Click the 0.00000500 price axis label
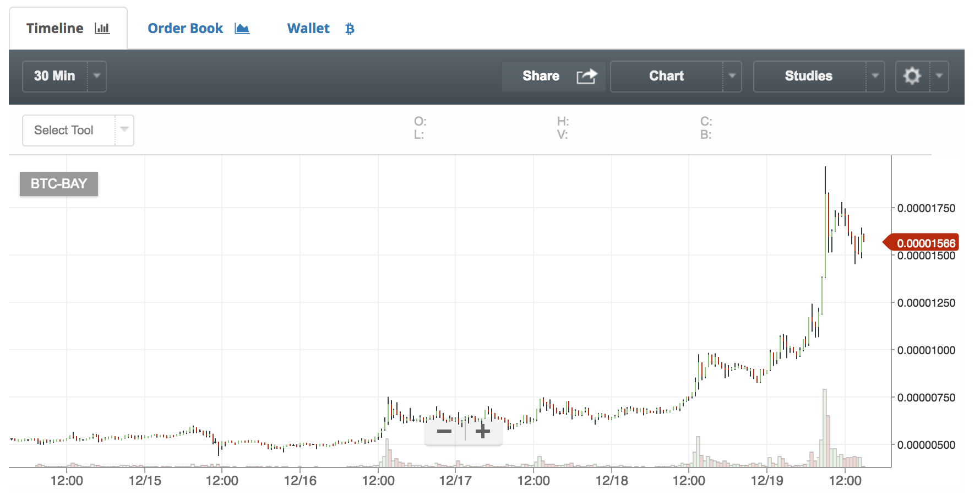The height and width of the screenshot is (500, 980). pos(926,445)
